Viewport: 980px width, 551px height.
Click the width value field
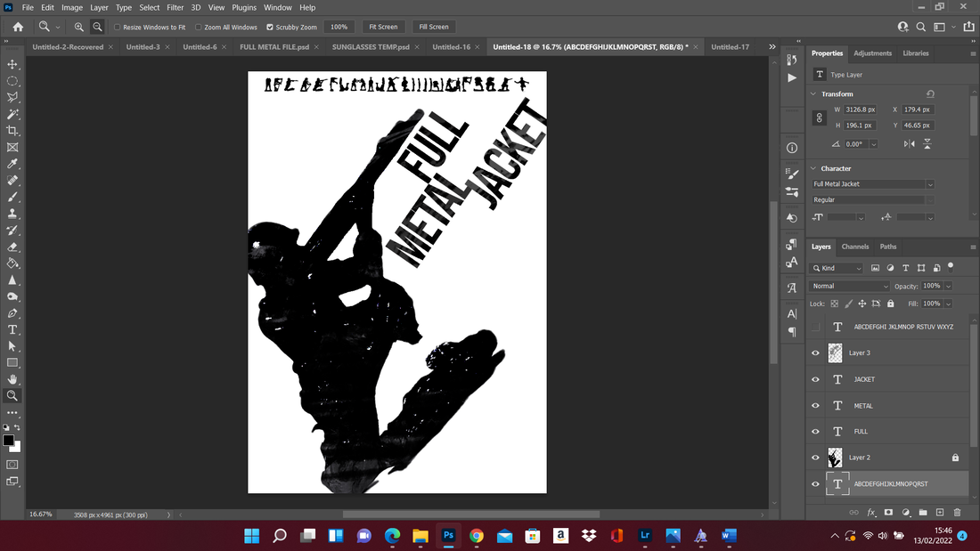tap(861, 109)
